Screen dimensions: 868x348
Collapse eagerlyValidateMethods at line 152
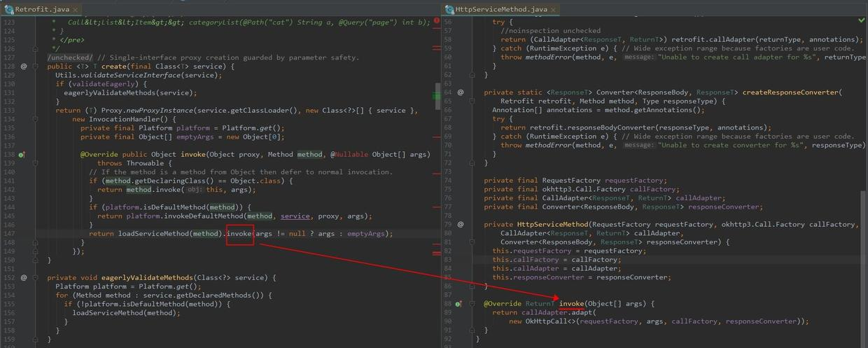click(x=36, y=278)
